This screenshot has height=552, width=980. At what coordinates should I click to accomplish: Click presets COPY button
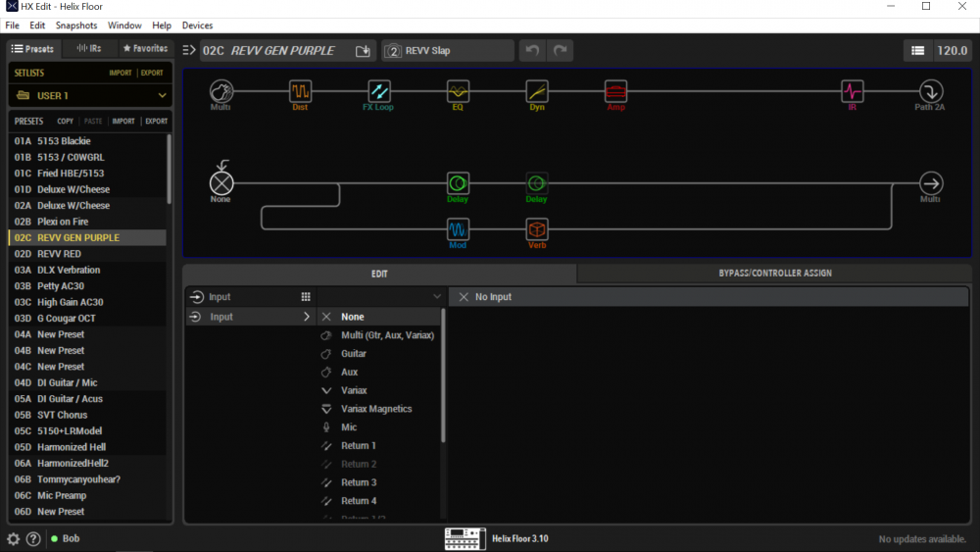tap(65, 122)
